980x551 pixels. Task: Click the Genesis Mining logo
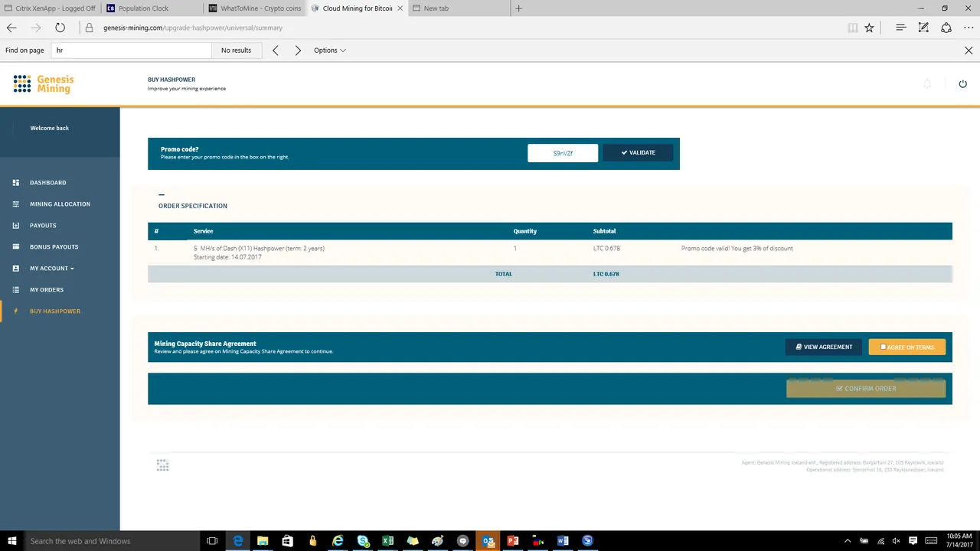(x=44, y=83)
